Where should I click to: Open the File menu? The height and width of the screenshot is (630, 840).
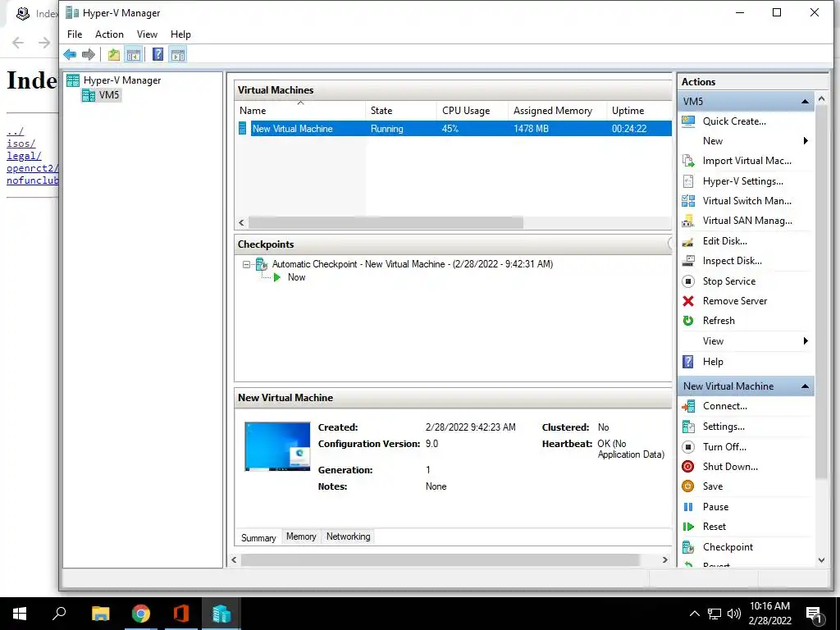pyautogui.click(x=75, y=34)
